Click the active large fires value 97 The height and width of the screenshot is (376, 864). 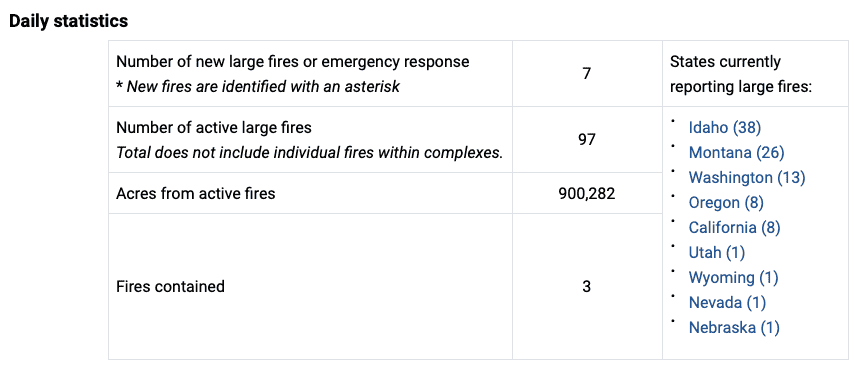click(x=587, y=139)
